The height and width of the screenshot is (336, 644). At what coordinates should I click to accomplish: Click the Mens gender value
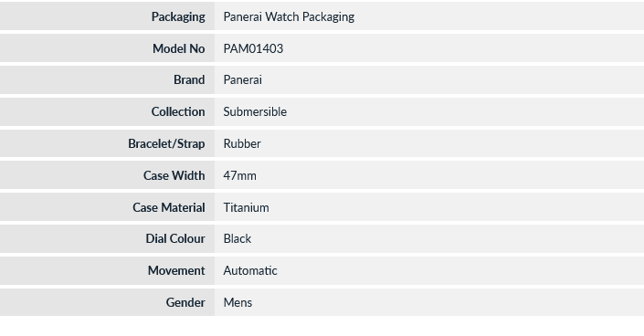238,303
